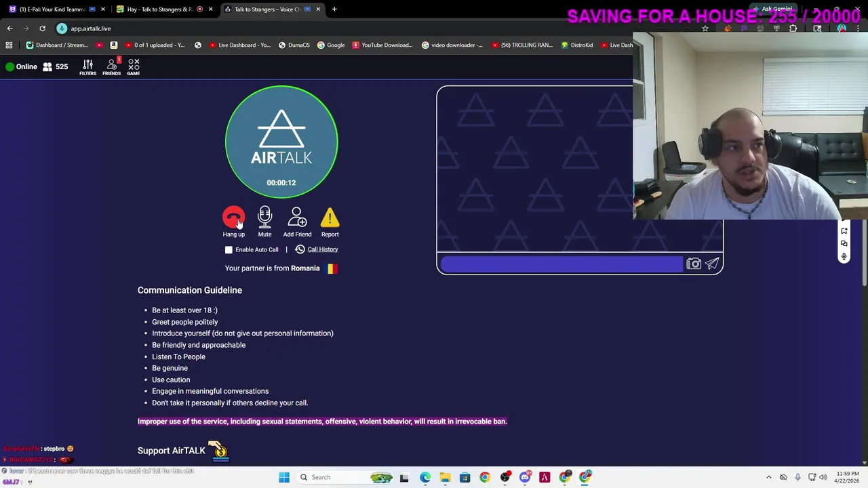Viewport: 868px width, 488px height.
Task: Open the YouTube Download bookmark
Action: click(x=382, y=45)
